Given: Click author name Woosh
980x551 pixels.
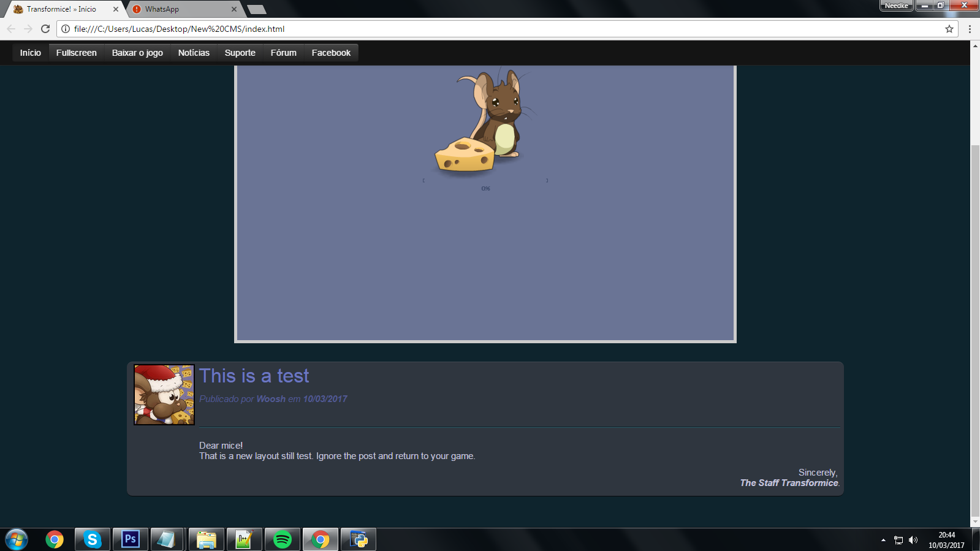Looking at the screenshot, I should pos(271,399).
